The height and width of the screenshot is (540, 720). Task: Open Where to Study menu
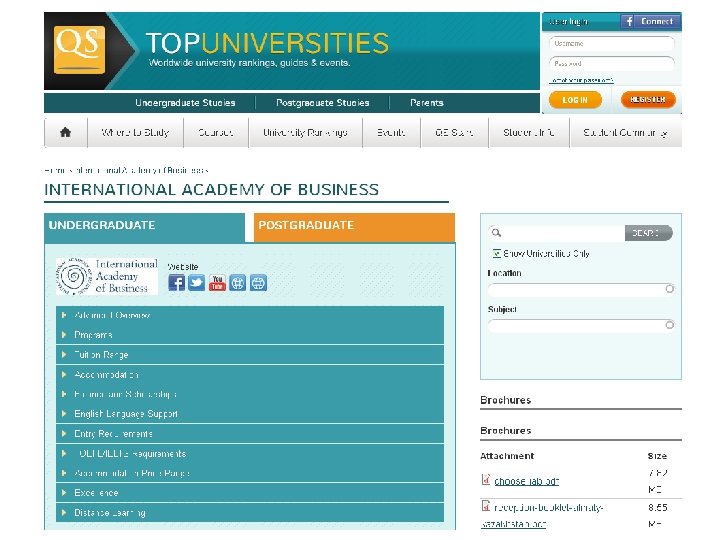tap(135, 133)
